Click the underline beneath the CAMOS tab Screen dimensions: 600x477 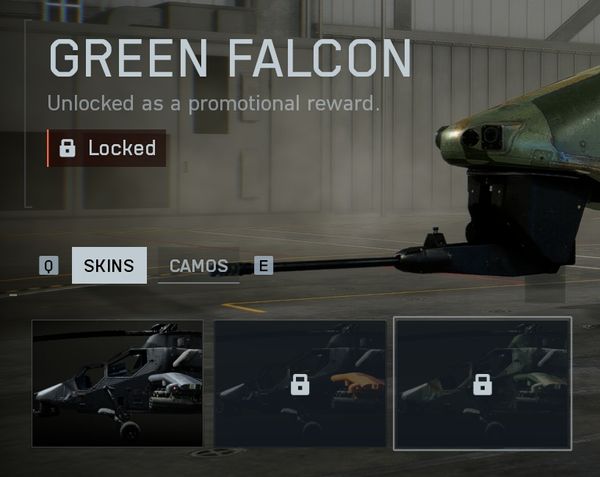click(199, 283)
